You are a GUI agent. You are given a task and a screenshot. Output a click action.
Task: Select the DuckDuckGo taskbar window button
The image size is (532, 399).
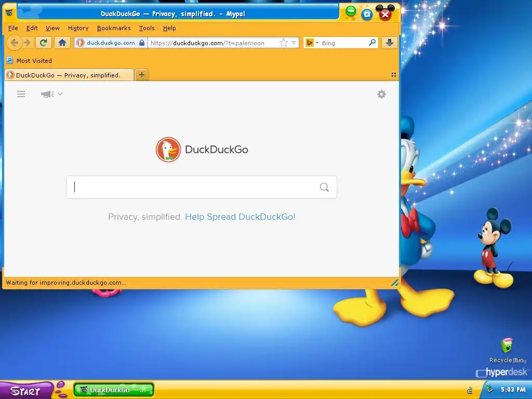(x=114, y=390)
